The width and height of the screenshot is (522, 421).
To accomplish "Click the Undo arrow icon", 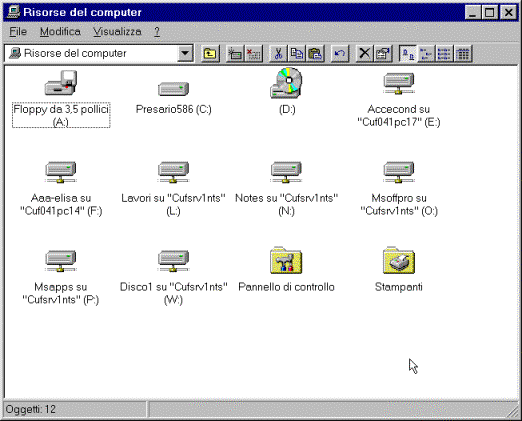I will point(340,53).
